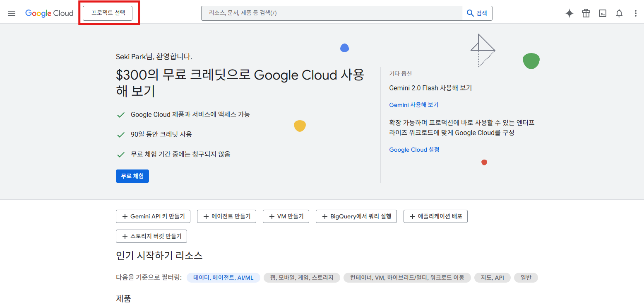
Task: Start the 무료 체험 free trial
Action: pyautogui.click(x=132, y=176)
